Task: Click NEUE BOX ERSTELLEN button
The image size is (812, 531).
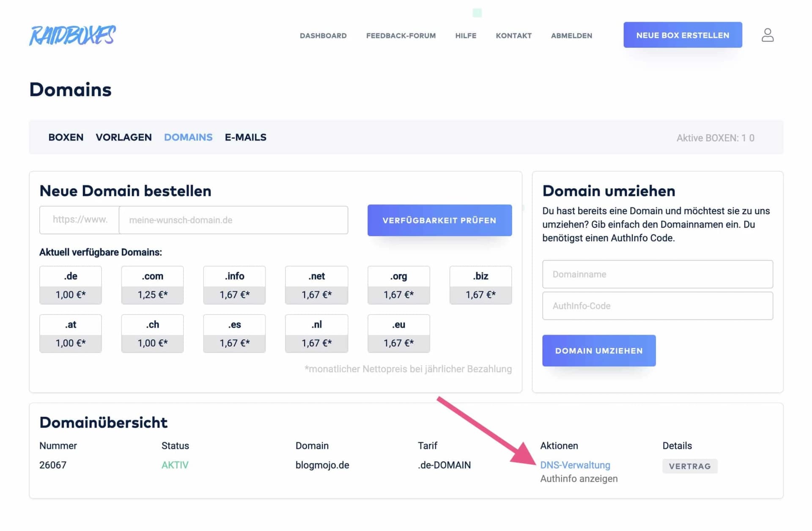Action: point(682,35)
